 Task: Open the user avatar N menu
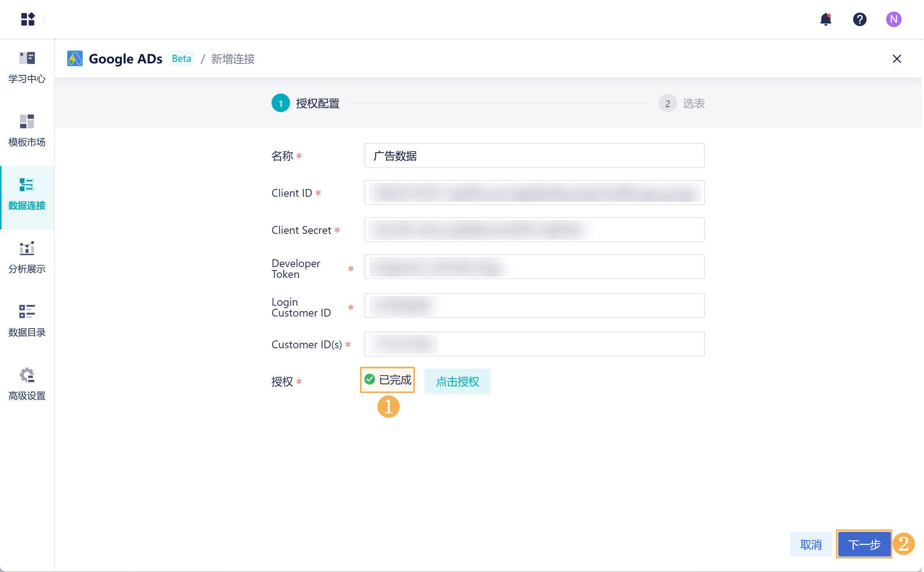(893, 19)
